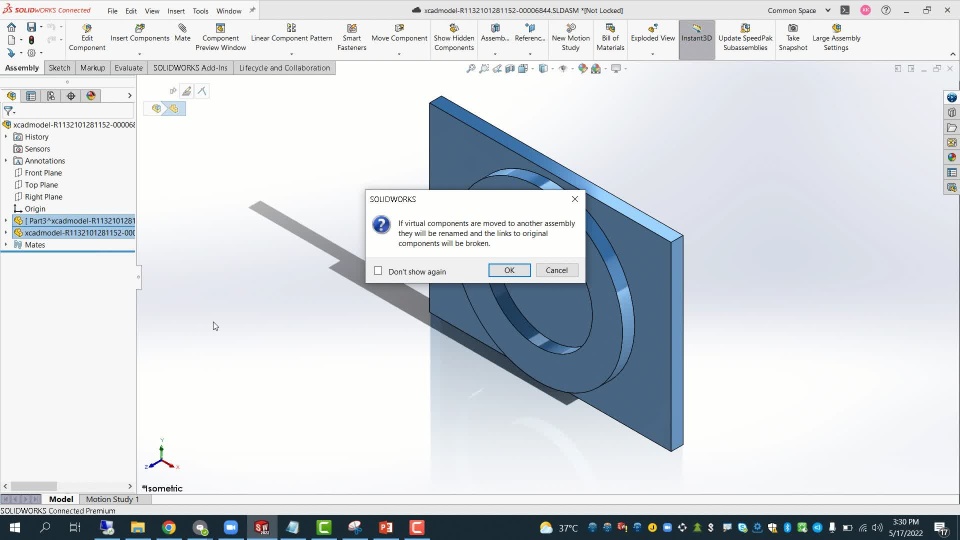Click OK in the SOLIDWORKS dialog
960x540 pixels.
pyautogui.click(x=509, y=270)
